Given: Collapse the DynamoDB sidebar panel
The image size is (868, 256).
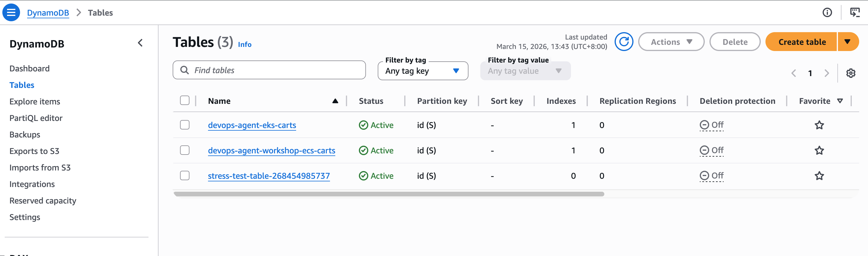Looking at the screenshot, I should click(x=140, y=43).
